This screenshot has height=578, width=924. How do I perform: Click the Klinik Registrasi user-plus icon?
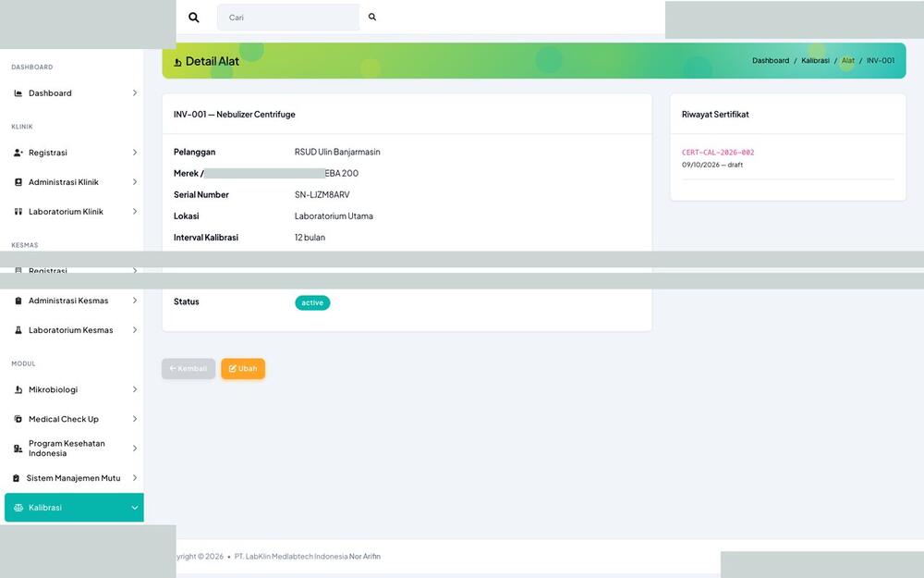(x=18, y=153)
